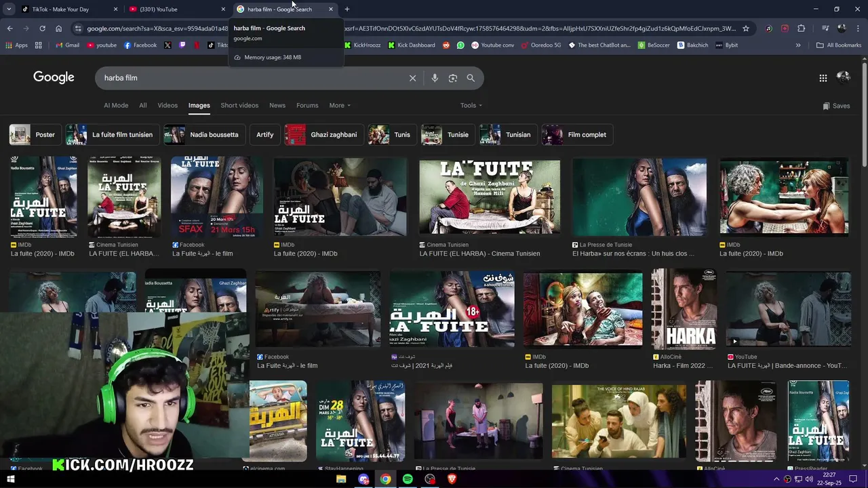The height and width of the screenshot is (488, 868).
Task: Switch to the Videos tab
Action: pyautogui.click(x=167, y=105)
